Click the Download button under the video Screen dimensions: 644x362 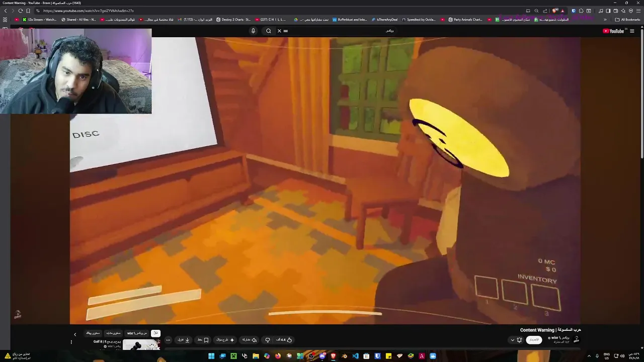pos(184,340)
